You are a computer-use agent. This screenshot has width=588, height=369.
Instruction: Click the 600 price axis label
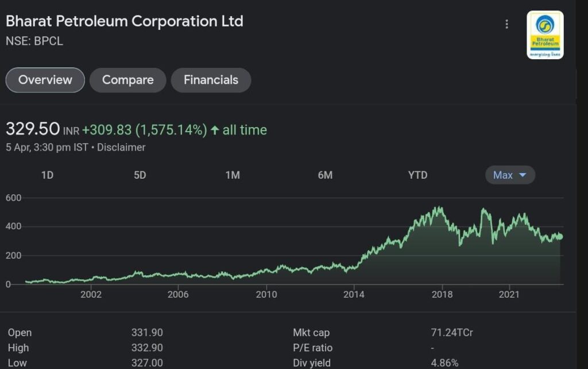pyautogui.click(x=14, y=198)
